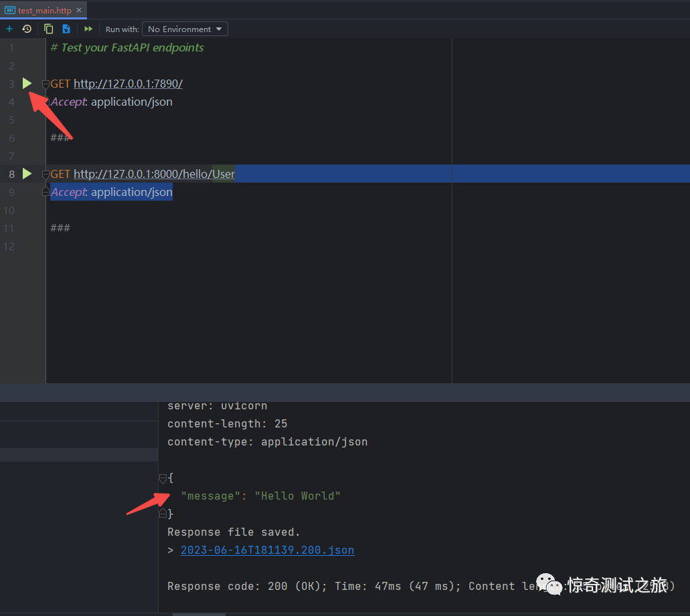
Task: Run the hello/User request via its gutter arrow
Action: click(27, 173)
